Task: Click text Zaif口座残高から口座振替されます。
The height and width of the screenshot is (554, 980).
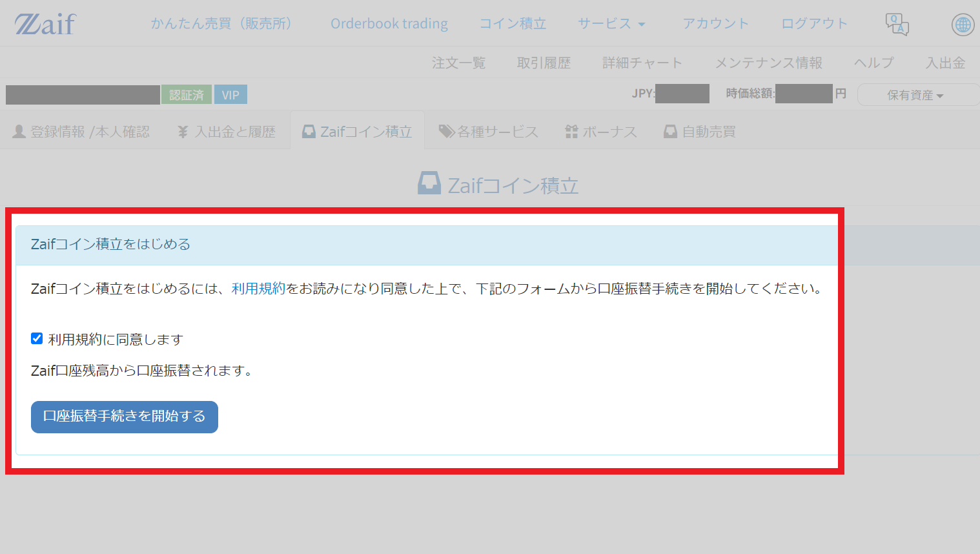Action: 143,371
